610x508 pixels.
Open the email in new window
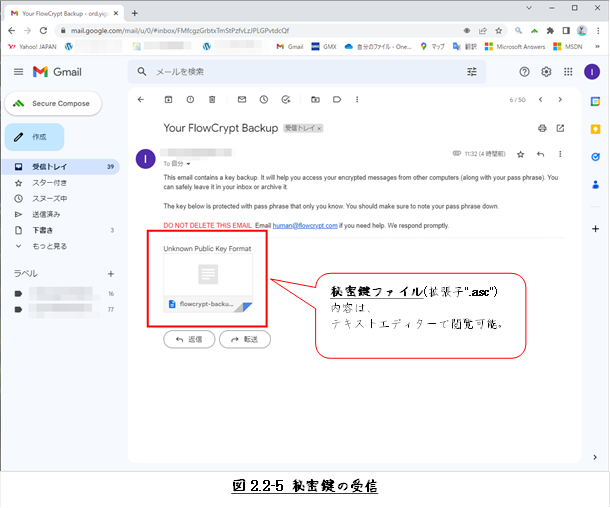(560, 128)
